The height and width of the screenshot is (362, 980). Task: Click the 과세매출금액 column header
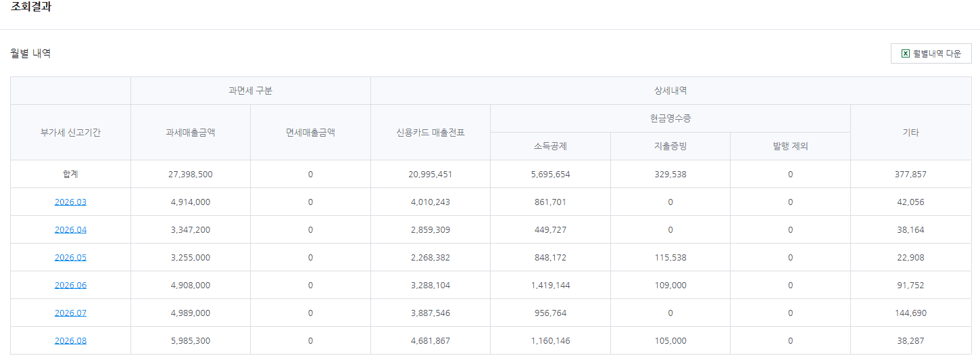click(191, 133)
